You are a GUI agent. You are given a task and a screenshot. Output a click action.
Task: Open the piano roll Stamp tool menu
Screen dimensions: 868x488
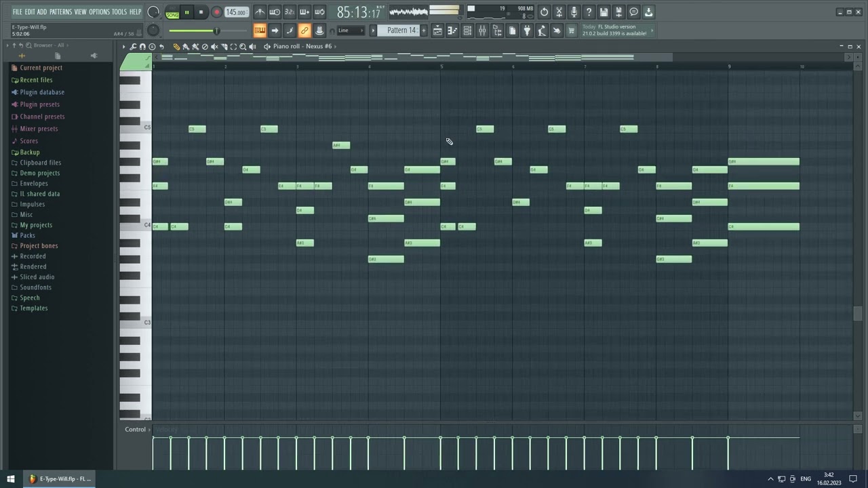click(152, 46)
